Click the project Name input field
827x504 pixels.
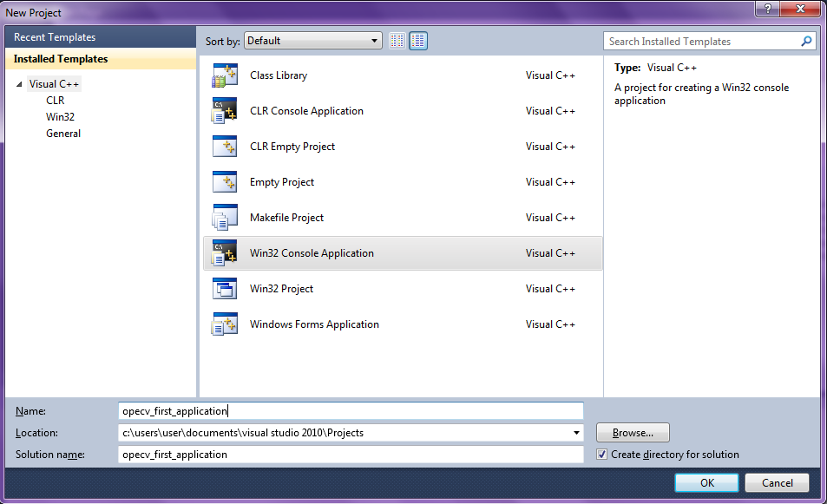(x=351, y=411)
